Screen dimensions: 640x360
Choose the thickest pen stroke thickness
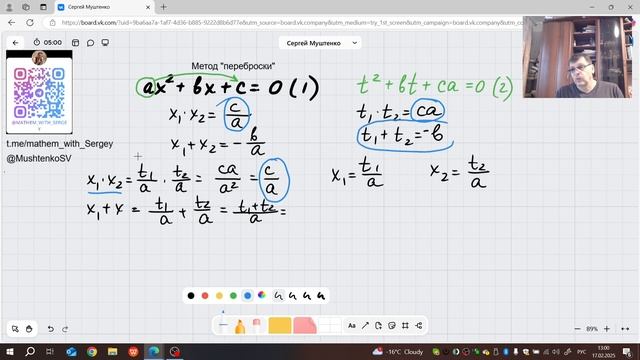click(321, 296)
